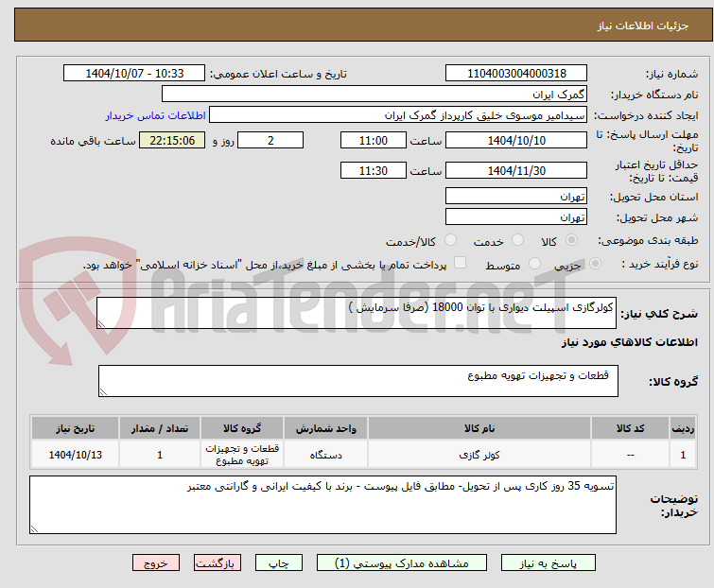Click the توضیحات خریدار textarea
This screenshot has width=714, height=588.
[x=322, y=505]
